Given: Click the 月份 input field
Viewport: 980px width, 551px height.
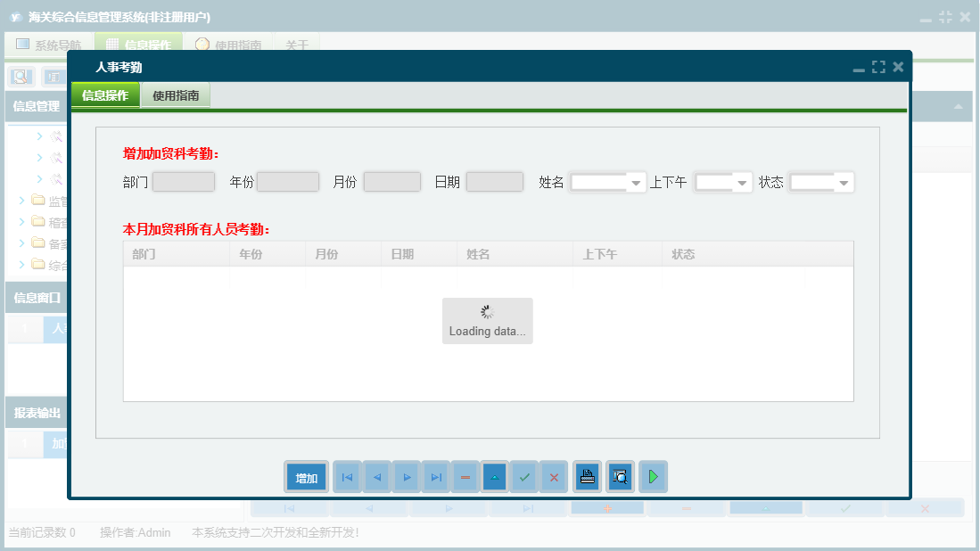Looking at the screenshot, I should pos(391,182).
